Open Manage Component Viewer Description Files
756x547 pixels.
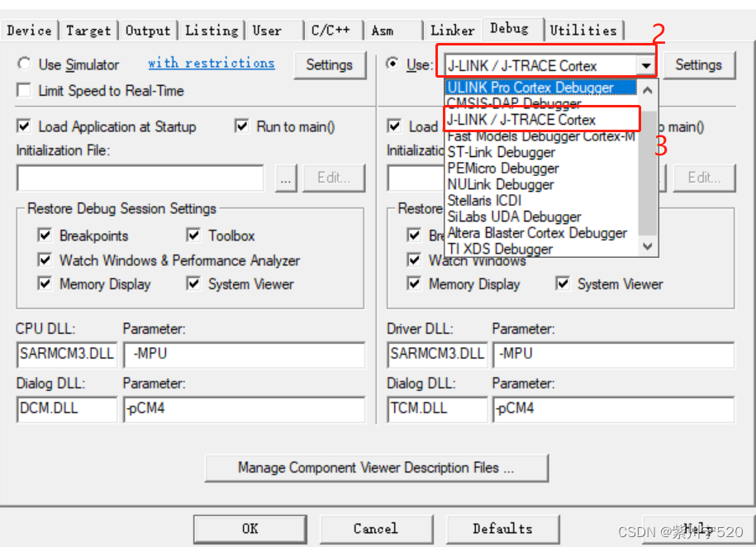[x=377, y=468]
